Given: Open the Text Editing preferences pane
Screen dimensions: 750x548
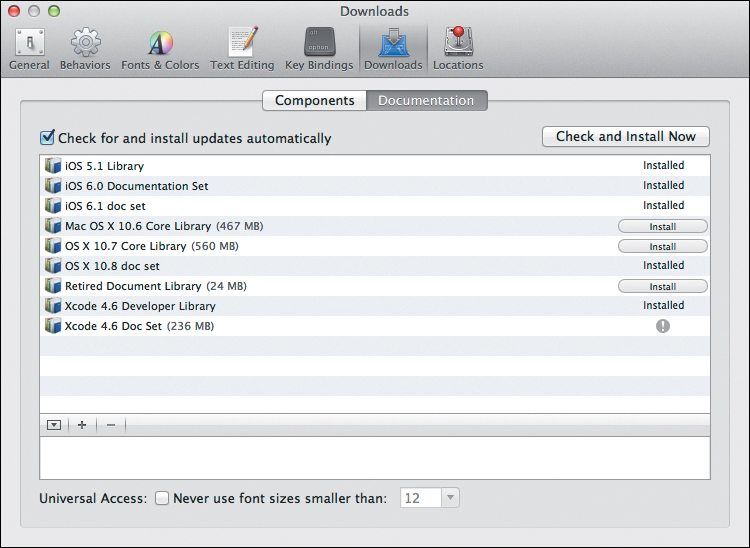Looking at the screenshot, I should pos(242,48).
